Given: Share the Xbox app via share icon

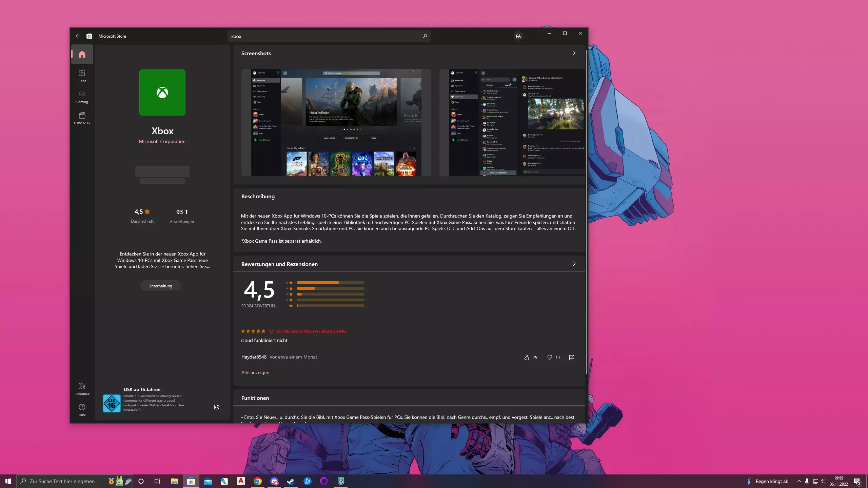Looking at the screenshot, I should [217, 407].
